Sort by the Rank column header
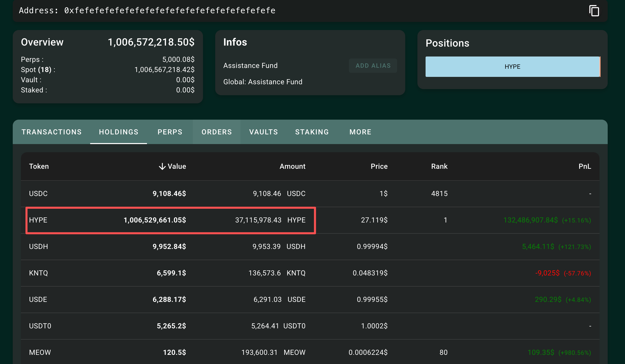Screen dimensions: 625x364 [439, 166]
